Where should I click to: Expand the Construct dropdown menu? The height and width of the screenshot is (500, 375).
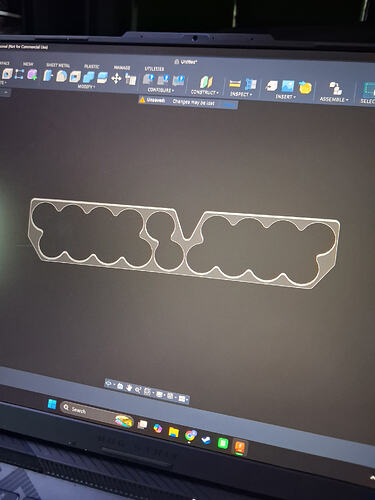pyautogui.click(x=205, y=92)
